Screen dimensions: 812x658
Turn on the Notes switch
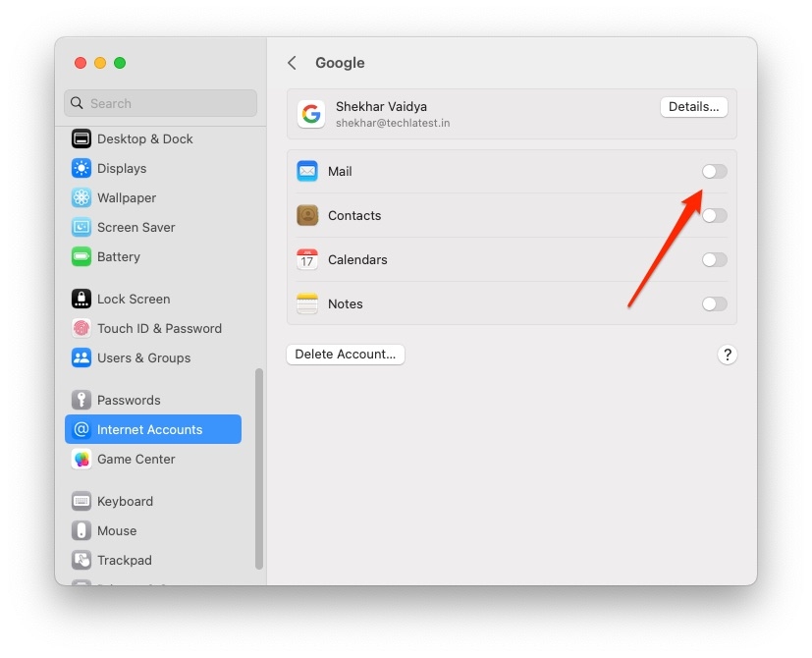tap(715, 304)
